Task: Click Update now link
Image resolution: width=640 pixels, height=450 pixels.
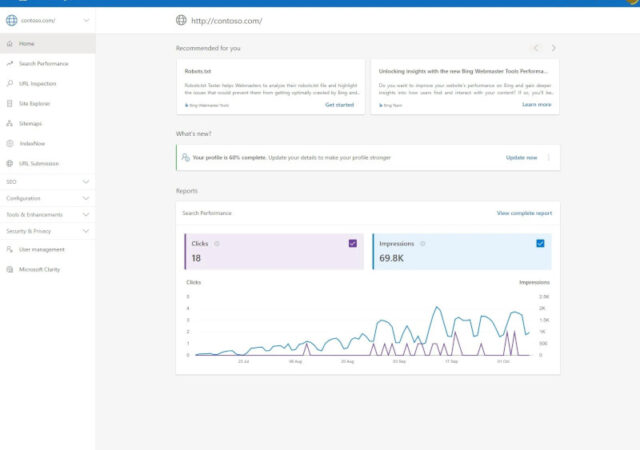Action: pos(521,158)
